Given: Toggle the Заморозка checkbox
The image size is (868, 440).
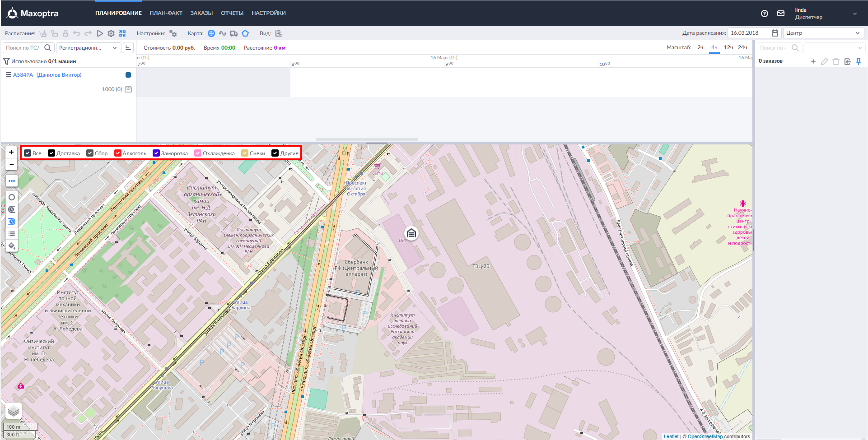Looking at the screenshot, I should 156,153.
